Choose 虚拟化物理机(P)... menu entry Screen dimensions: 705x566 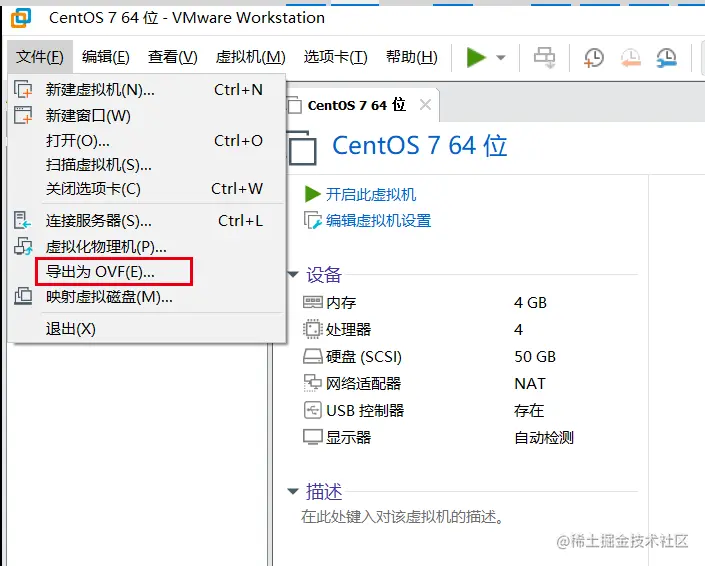pos(147,246)
